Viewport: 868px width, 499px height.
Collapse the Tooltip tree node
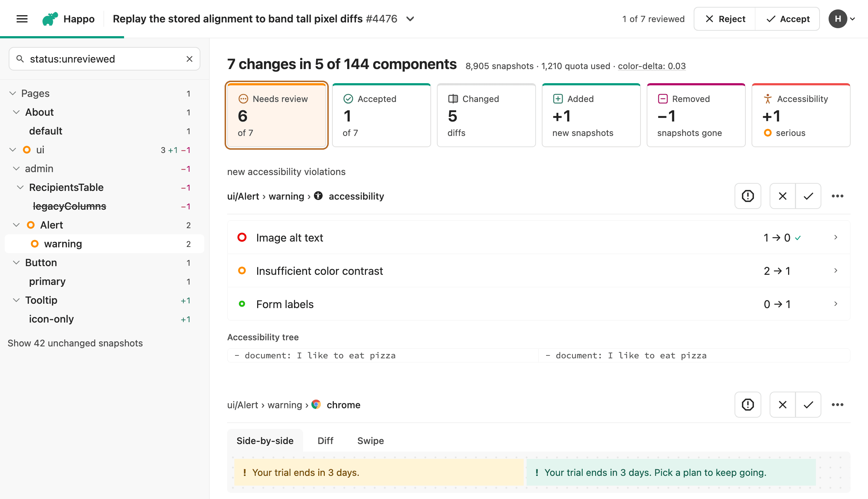(16, 300)
